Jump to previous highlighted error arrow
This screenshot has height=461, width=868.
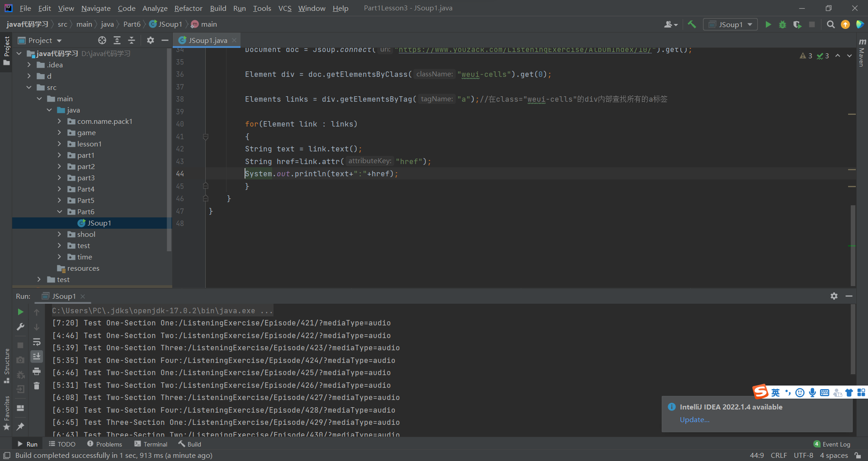click(x=838, y=56)
